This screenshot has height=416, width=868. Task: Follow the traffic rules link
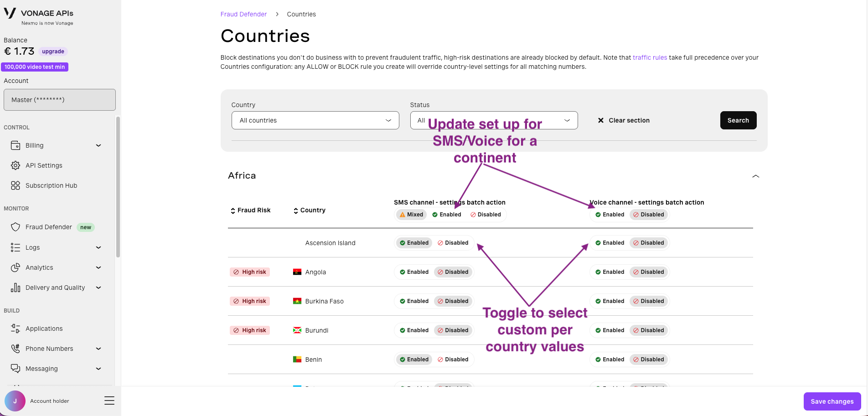tap(650, 57)
